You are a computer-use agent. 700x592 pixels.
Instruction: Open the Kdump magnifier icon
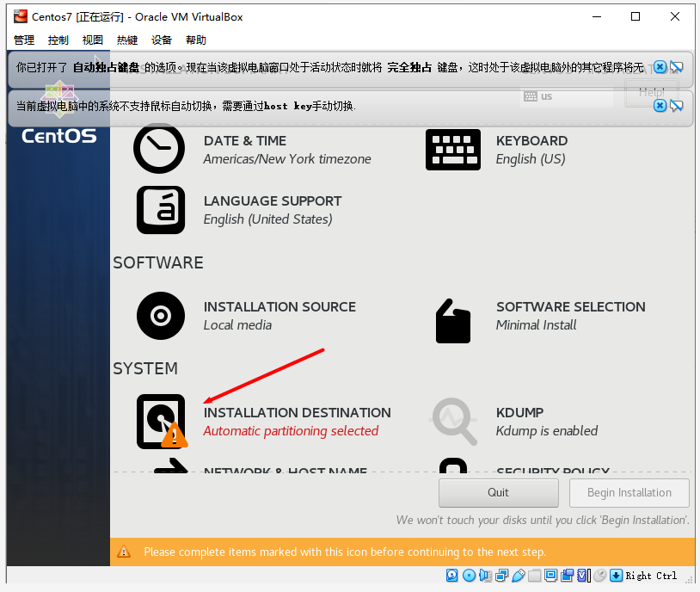453,422
